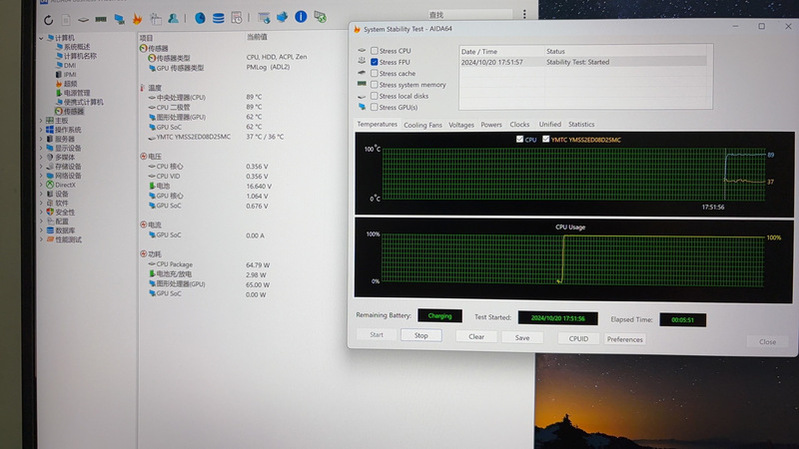The image size is (799, 449).
Task: Click the flat drive toolbar icon
Action: click(83, 20)
